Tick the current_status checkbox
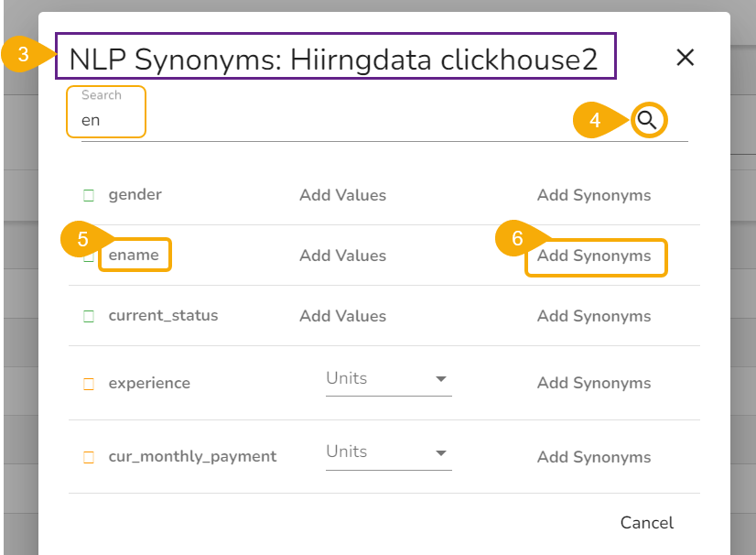 (x=89, y=316)
